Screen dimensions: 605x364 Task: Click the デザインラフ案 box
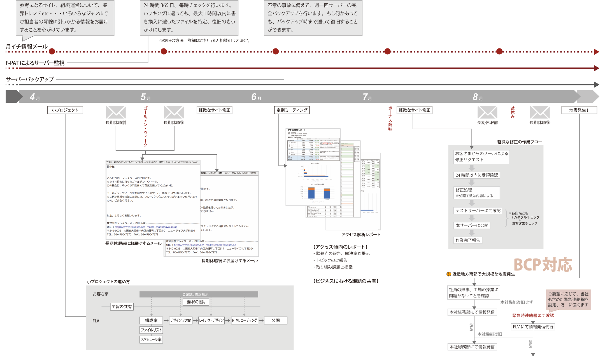[x=181, y=320]
